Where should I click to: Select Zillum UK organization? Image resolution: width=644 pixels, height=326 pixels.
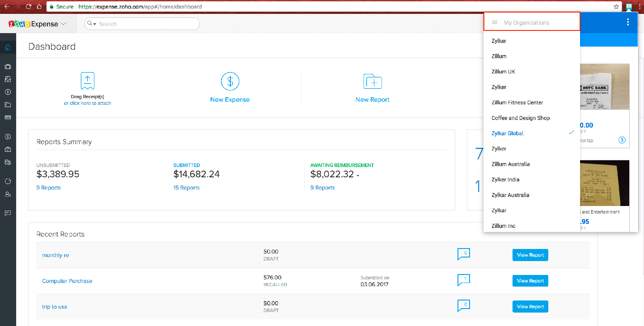point(532,72)
